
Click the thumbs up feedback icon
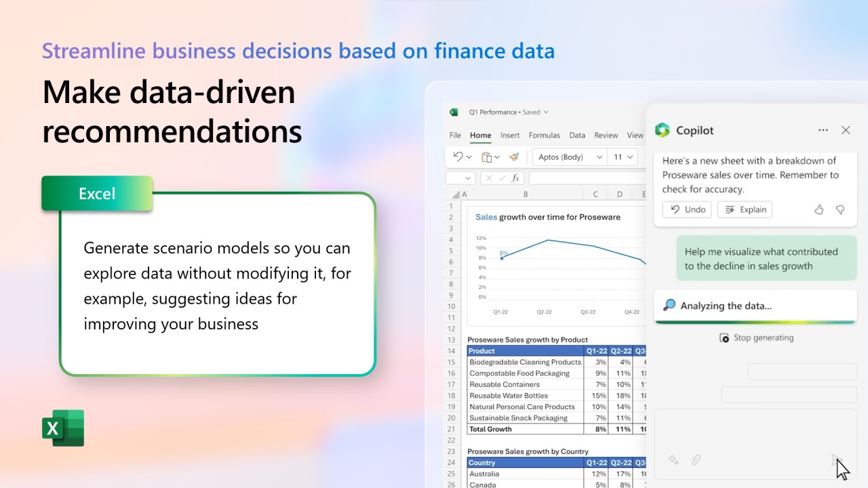(x=819, y=209)
